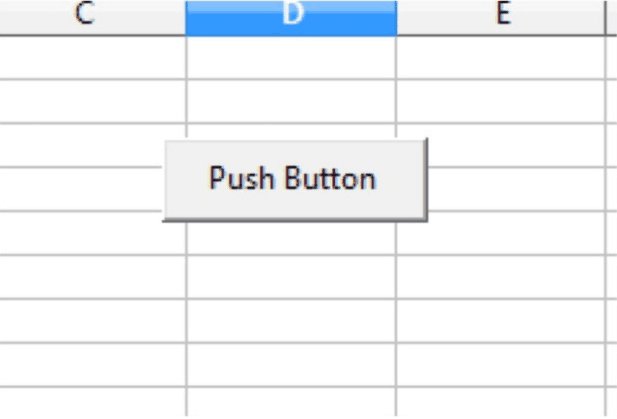Activate column E cell in seventh visible row
Screen dimensions: 617x419
501,321
